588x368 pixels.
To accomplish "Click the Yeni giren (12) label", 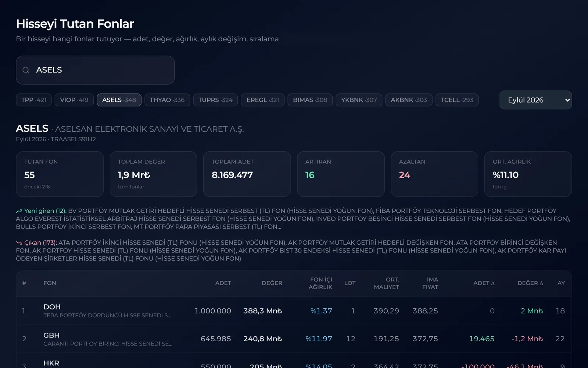I will (45, 211).
